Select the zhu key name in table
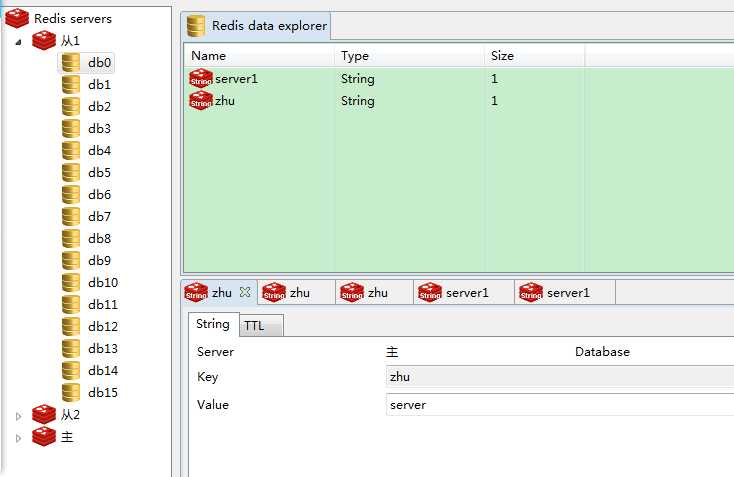The image size is (734, 477). (225, 101)
